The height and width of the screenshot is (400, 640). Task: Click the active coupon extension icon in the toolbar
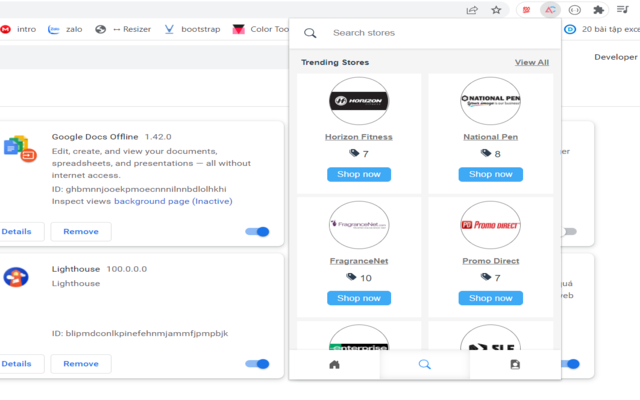[x=550, y=10]
